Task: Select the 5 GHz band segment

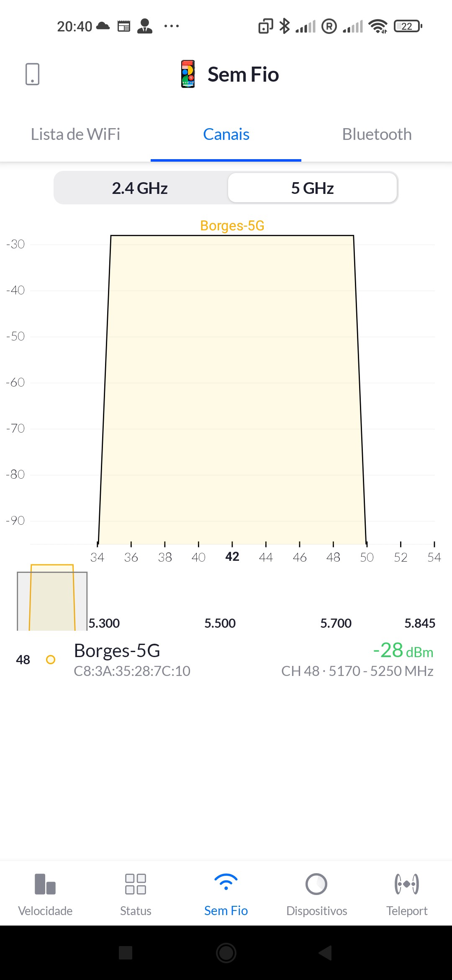Action: (312, 188)
